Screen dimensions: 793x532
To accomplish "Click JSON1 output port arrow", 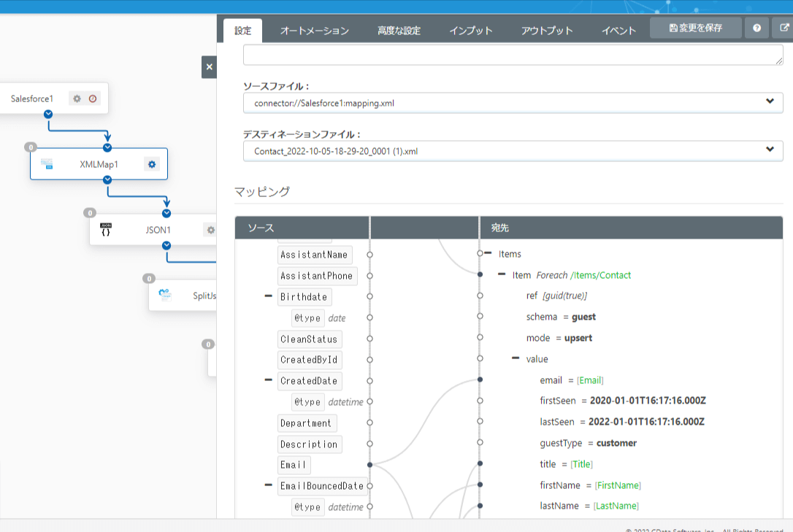I will point(166,245).
